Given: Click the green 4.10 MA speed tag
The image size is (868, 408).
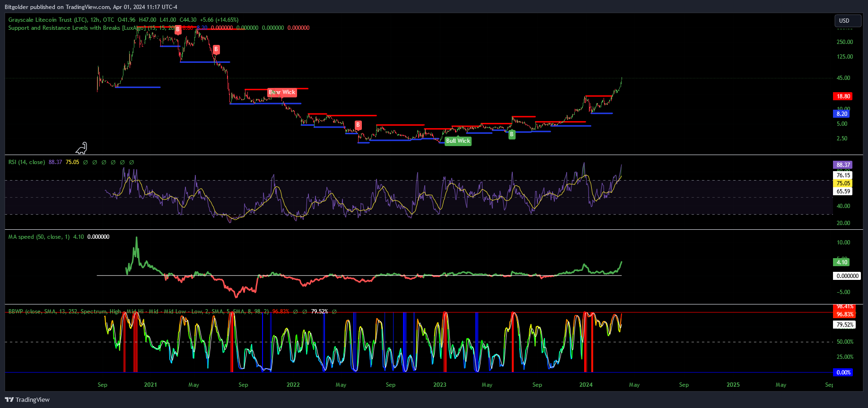Looking at the screenshot, I should [841, 262].
